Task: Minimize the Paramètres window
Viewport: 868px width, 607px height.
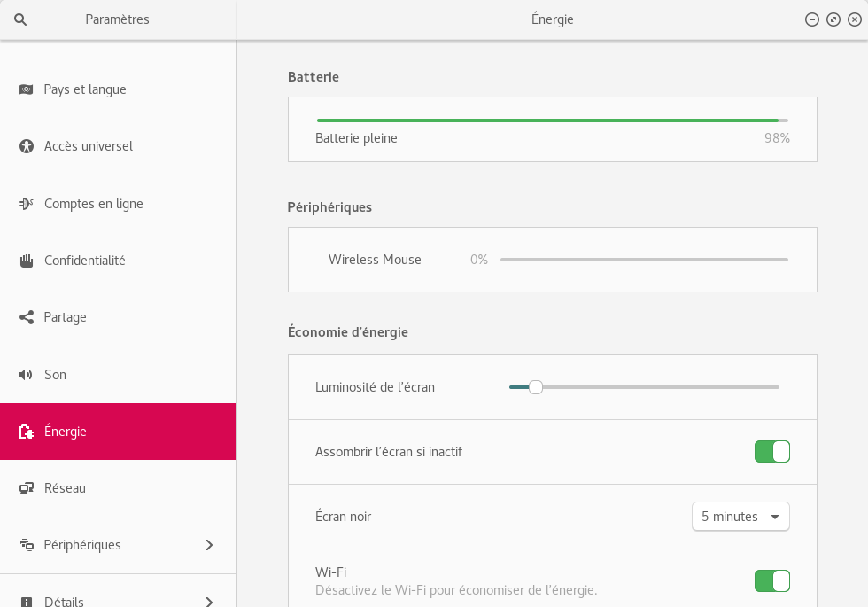Action: [x=811, y=19]
